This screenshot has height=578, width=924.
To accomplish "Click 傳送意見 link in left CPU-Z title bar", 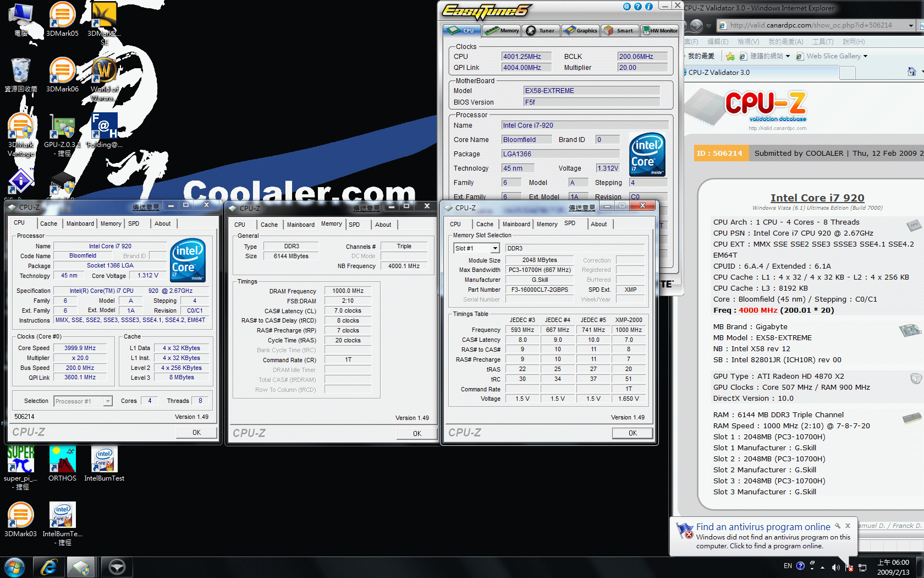I will (146, 208).
